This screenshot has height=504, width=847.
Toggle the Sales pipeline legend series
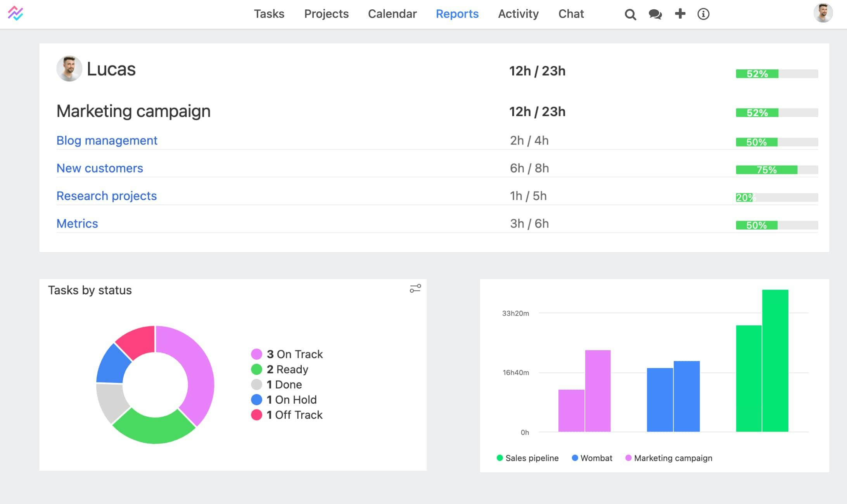coord(527,458)
